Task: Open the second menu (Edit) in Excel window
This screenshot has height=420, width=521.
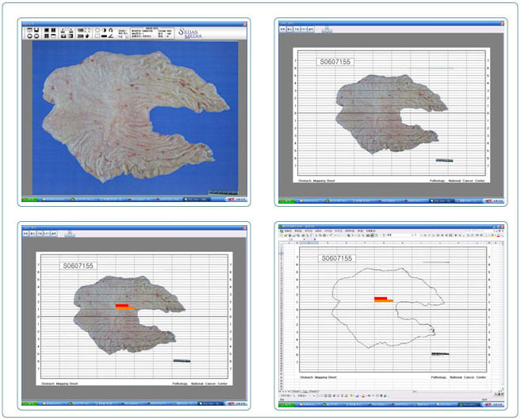Action: point(298,231)
